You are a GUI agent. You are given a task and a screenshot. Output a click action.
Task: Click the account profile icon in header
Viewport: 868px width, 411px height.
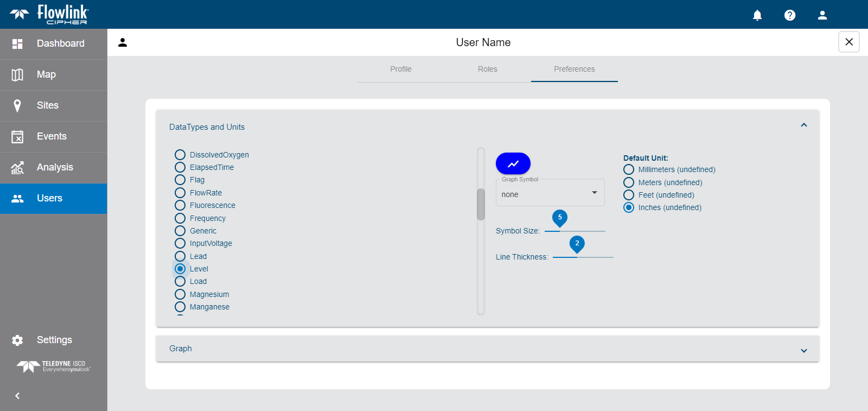point(822,15)
